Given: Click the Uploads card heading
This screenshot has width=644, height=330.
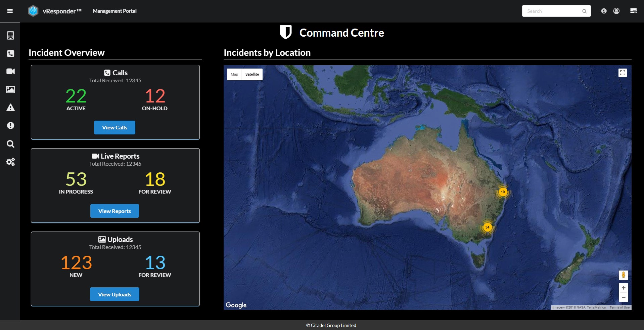Looking at the screenshot, I should (x=116, y=239).
